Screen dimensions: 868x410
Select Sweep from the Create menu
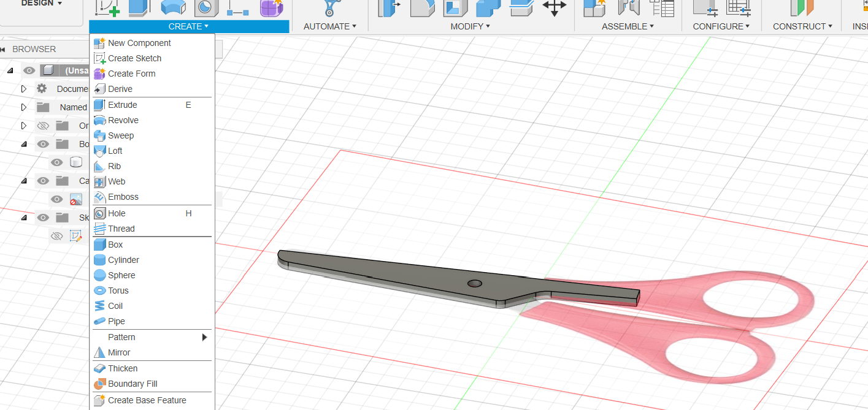(x=152, y=135)
